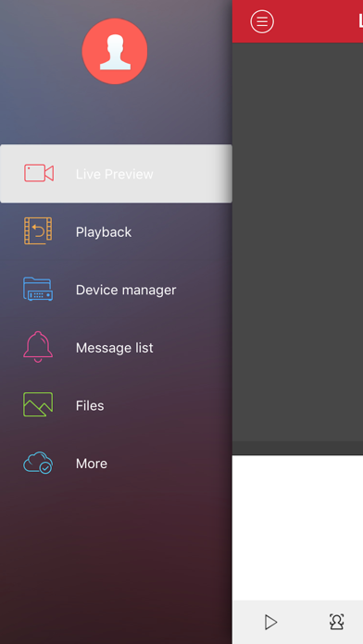Select the Live Preview camera icon

tap(39, 173)
